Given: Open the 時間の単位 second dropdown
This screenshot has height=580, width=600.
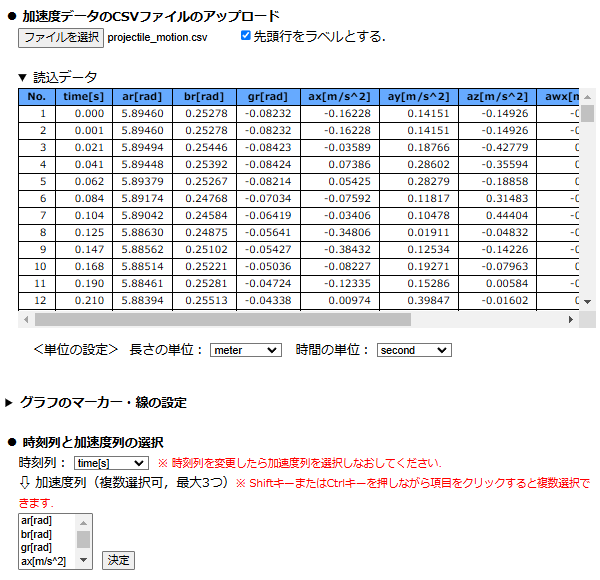Looking at the screenshot, I should point(414,351).
